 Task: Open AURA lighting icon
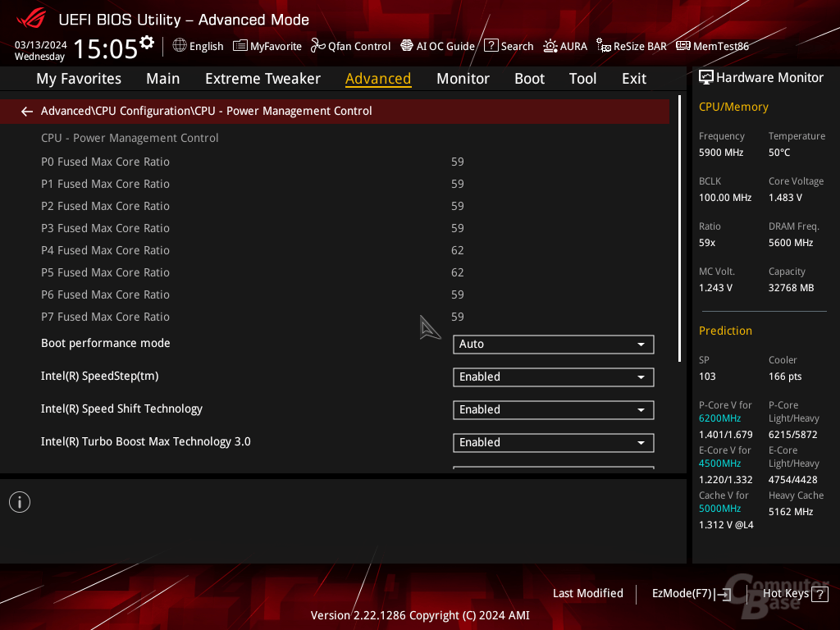[550, 46]
